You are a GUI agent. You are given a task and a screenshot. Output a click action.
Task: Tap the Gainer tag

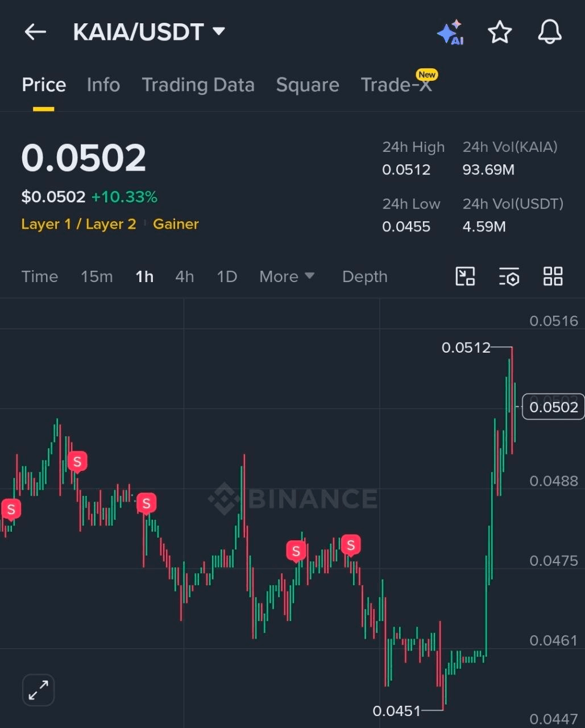coord(176,224)
